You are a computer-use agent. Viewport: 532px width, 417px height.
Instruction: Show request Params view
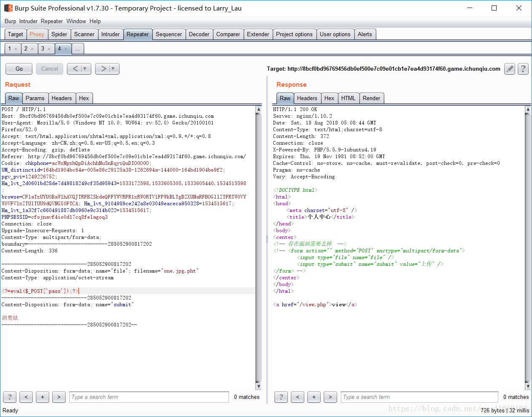(35, 98)
